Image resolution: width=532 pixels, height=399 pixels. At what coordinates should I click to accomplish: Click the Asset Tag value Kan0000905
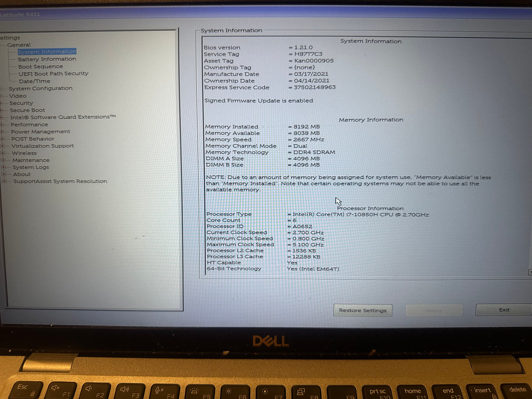click(314, 60)
